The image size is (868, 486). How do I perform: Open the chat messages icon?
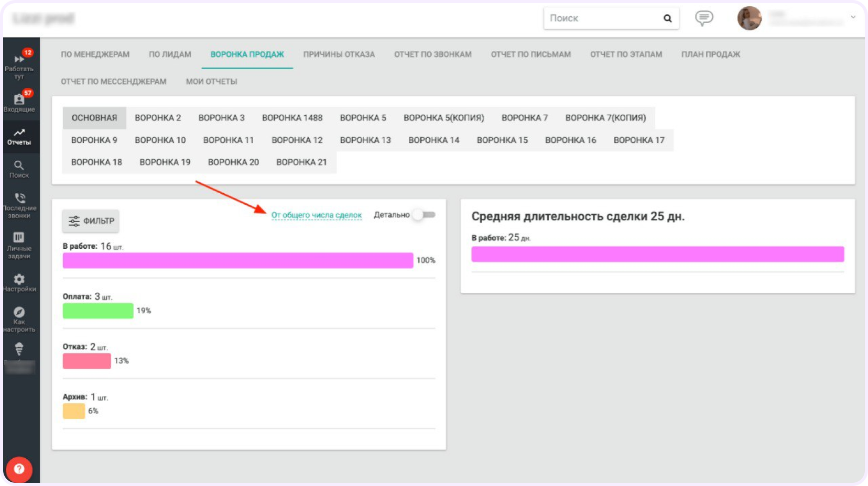704,18
